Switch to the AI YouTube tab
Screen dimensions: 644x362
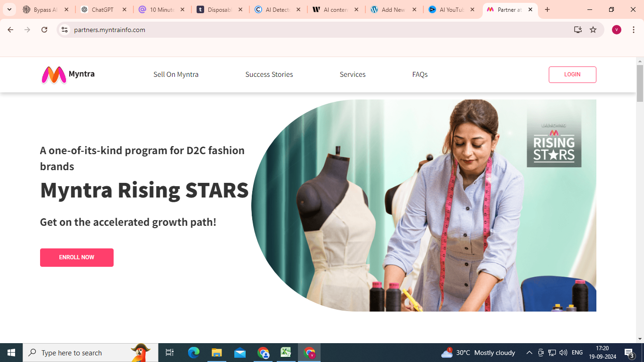(452, 9)
